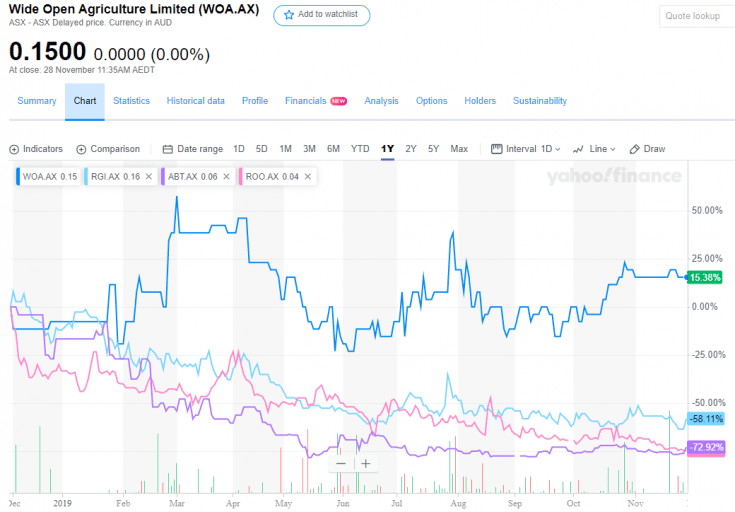Click the blue -58.11% value tag

click(705, 419)
